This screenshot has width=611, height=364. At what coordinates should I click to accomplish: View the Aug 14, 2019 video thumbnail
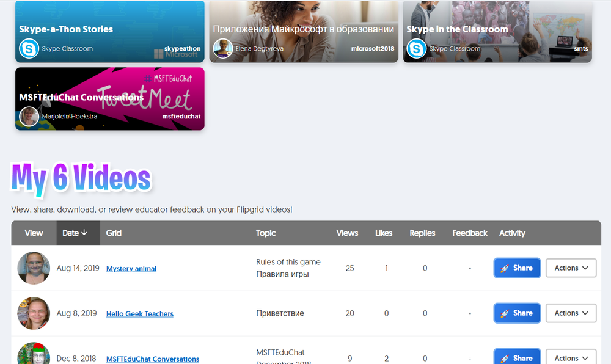pyautogui.click(x=34, y=268)
